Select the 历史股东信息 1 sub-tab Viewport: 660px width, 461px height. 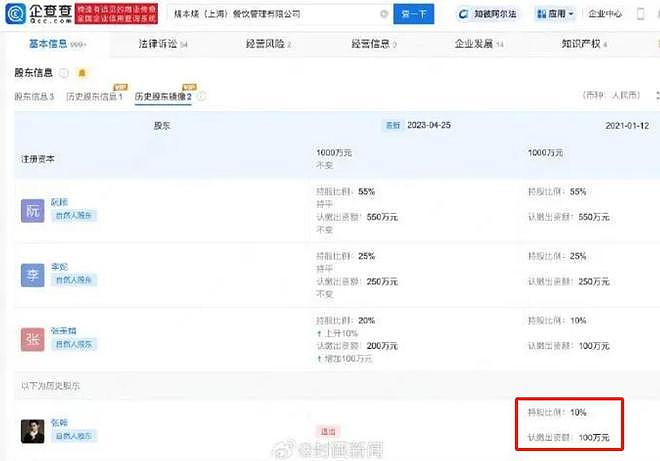click(94, 96)
